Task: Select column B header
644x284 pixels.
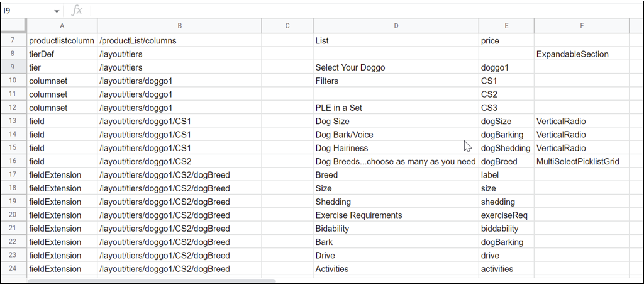Action: coord(179,26)
